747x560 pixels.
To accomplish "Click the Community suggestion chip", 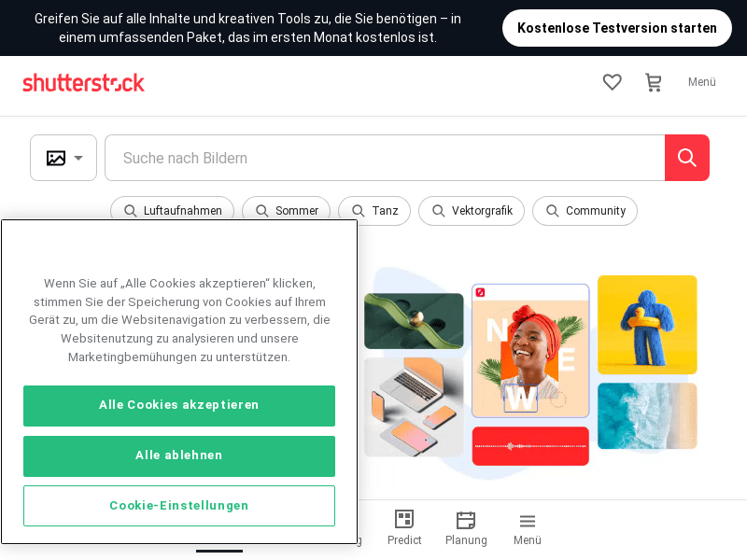I will (585, 211).
